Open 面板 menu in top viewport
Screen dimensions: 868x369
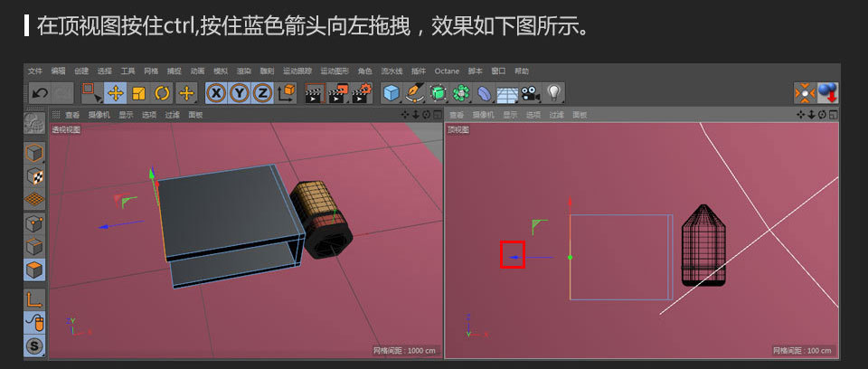pyautogui.click(x=580, y=115)
